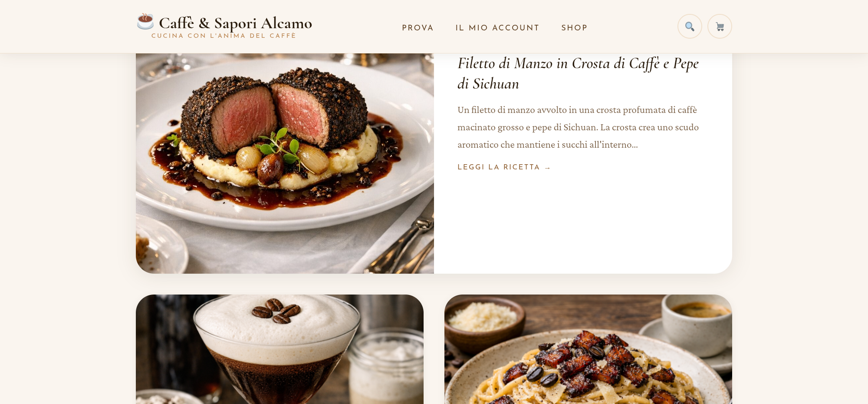Screen dimensions: 868x404
Task: Open the search magnifier icon
Action: point(690,26)
